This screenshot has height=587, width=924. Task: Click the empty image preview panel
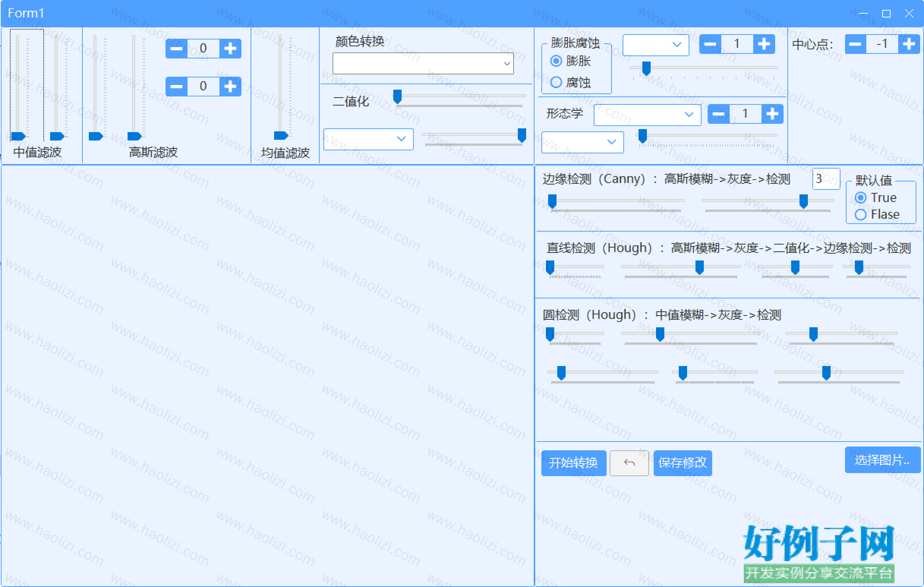point(268,376)
